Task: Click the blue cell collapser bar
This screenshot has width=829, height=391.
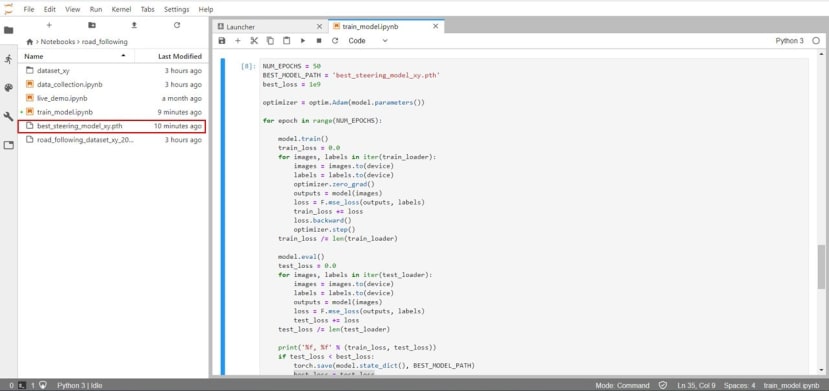Action: [223, 217]
